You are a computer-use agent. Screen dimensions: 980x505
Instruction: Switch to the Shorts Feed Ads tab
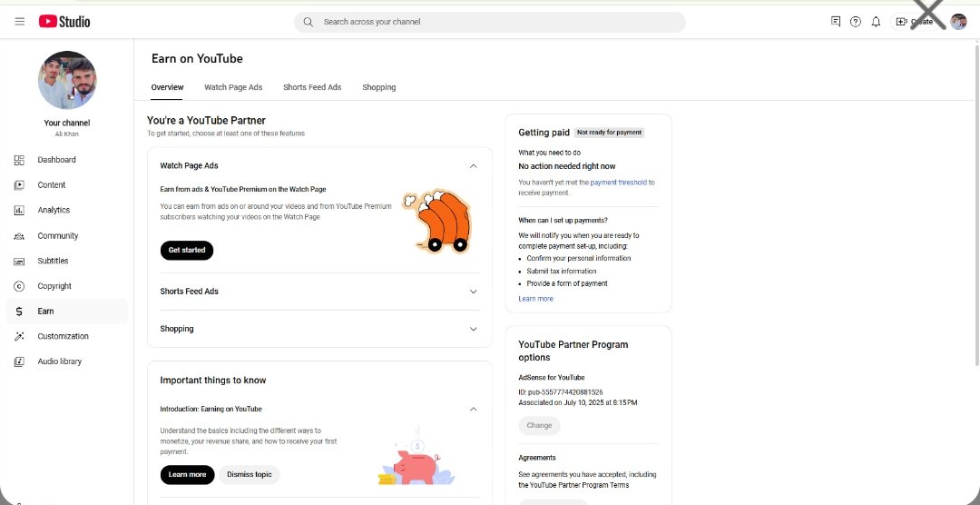tap(312, 87)
